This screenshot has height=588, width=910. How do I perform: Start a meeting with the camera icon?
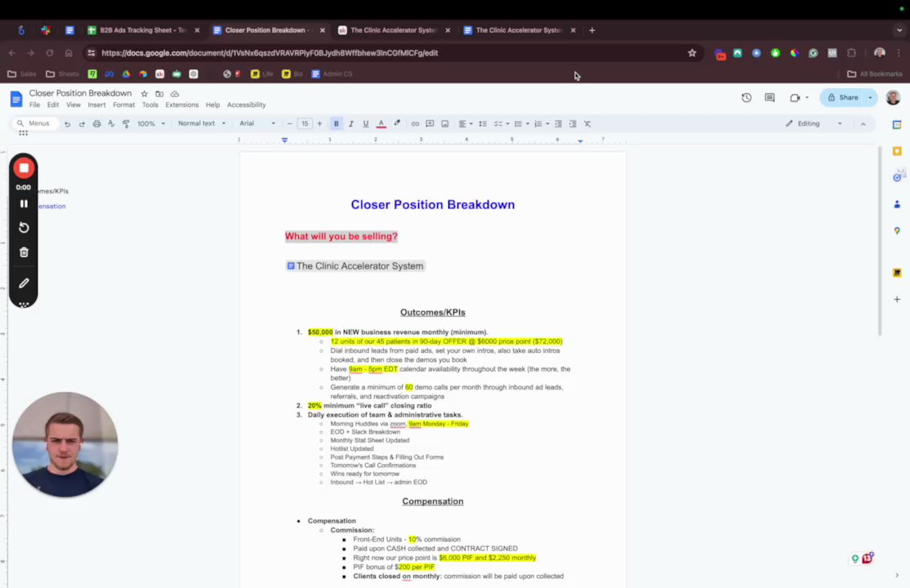tap(795, 97)
